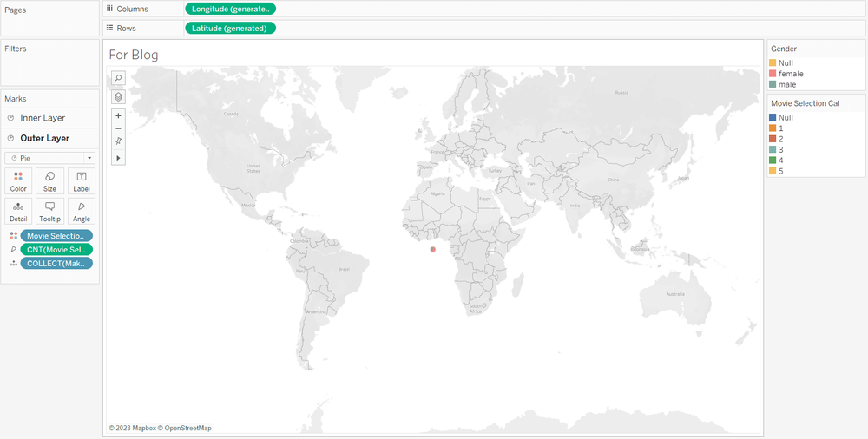The height and width of the screenshot is (439, 868).
Task: Open the Angle marks card
Action: [82, 211]
